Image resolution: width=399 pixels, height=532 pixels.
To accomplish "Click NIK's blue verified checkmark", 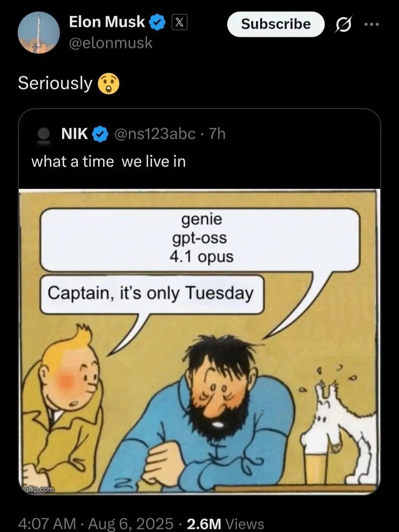I will [x=100, y=134].
